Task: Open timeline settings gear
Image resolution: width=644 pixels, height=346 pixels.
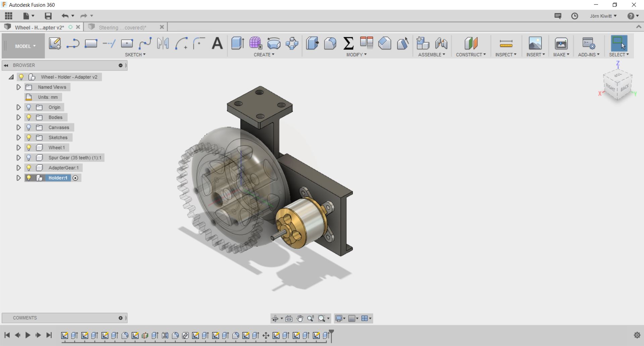Action: 637,335
